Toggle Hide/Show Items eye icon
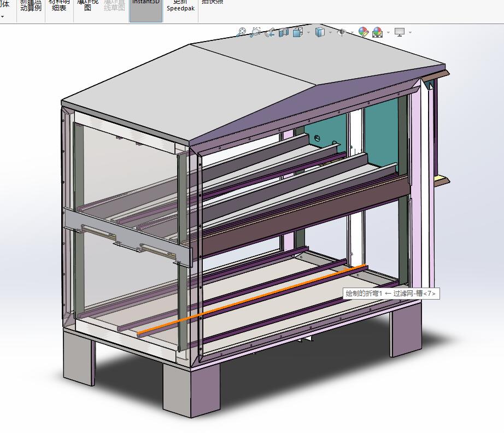This screenshot has width=504, height=433. [342, 32]
